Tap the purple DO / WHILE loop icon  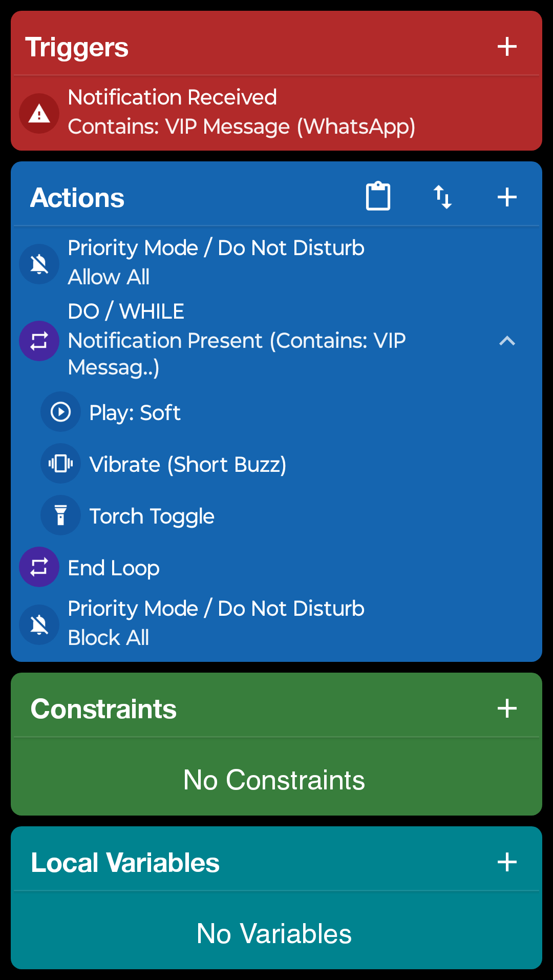pos(39,341)
